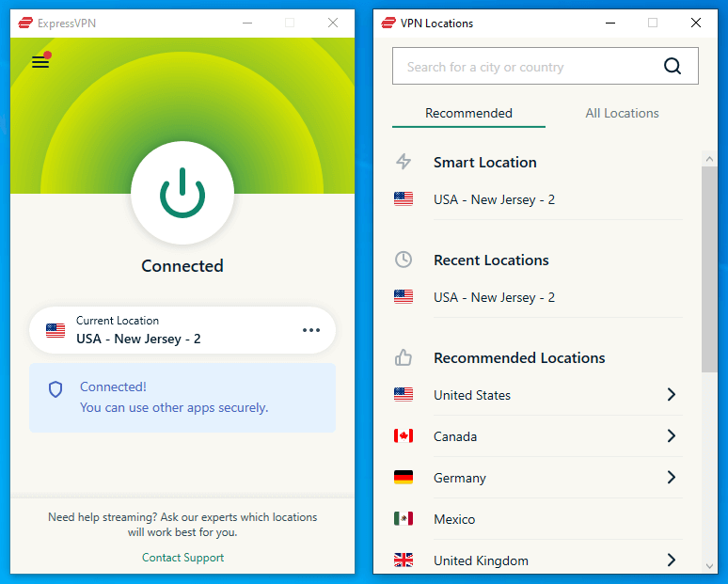The width and height of the screenshot is (728, 584).
Task: Minimize the ExpressVPN main window
Action: 247,23
